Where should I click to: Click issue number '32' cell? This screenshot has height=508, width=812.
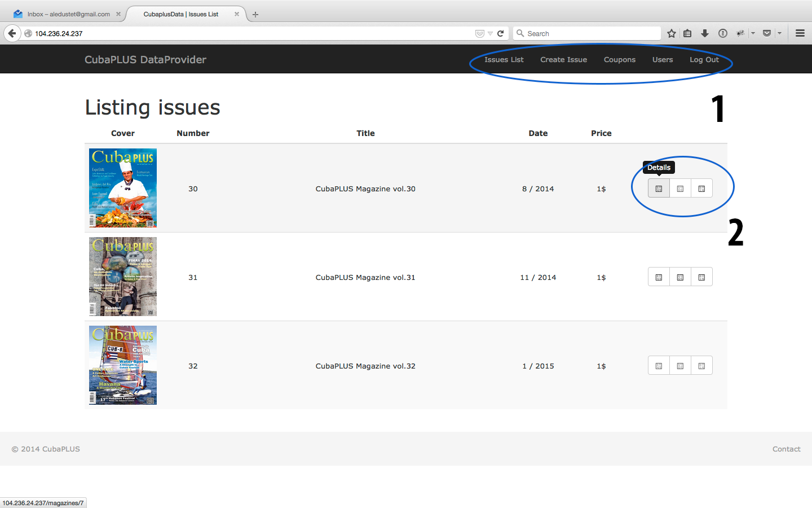pos(193,366)
